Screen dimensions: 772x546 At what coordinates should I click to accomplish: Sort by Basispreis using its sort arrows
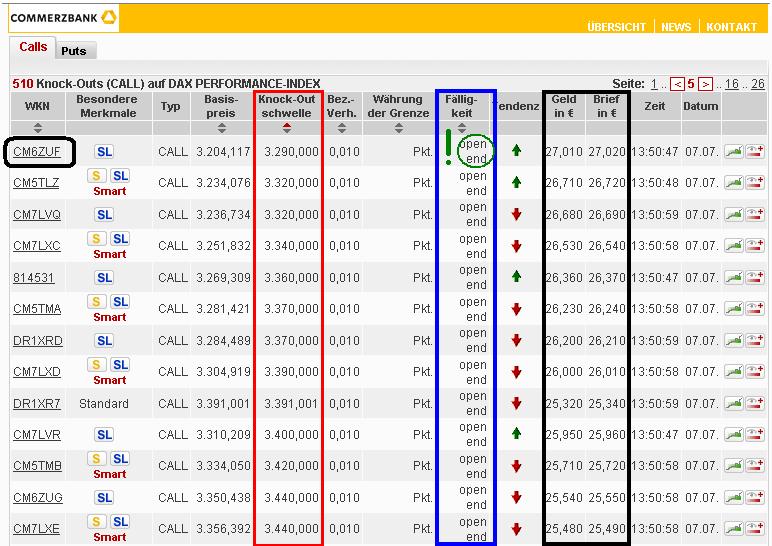tap(221, 128)
